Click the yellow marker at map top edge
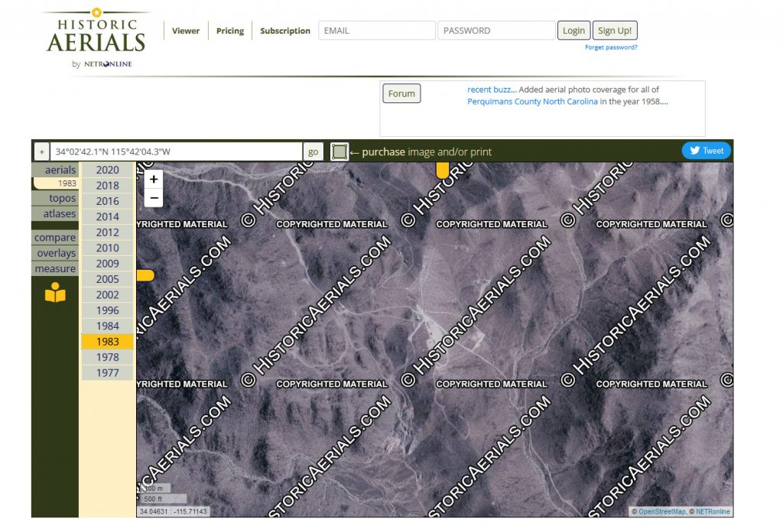Viewport: 783px width, 532px height. pos(442,170)
